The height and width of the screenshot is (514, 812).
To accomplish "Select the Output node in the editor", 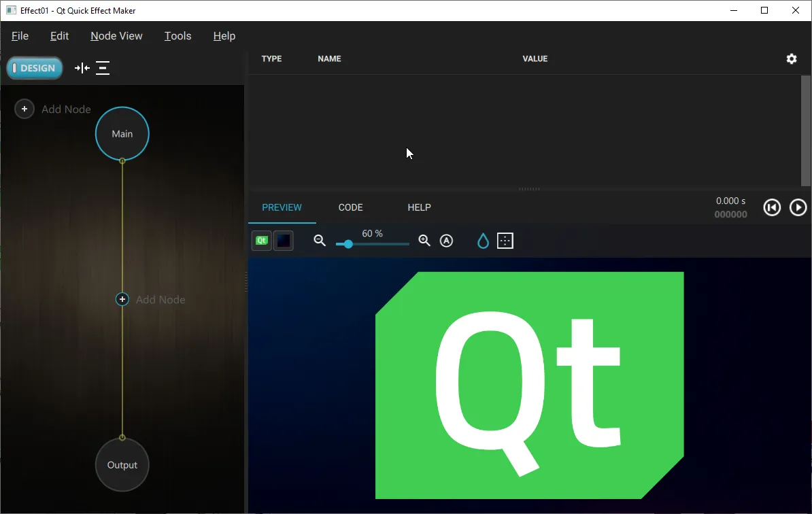I will [122, 464].
